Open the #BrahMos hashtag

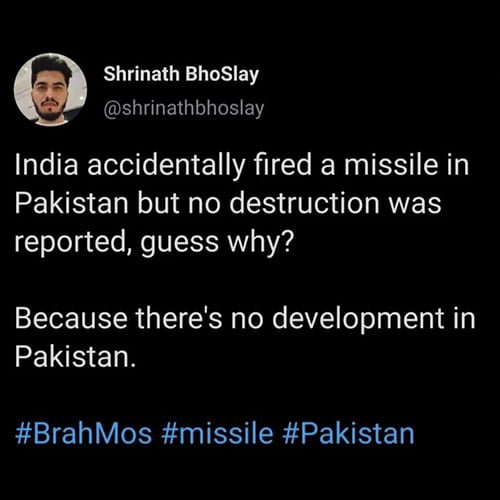click(x=84, y=433)
